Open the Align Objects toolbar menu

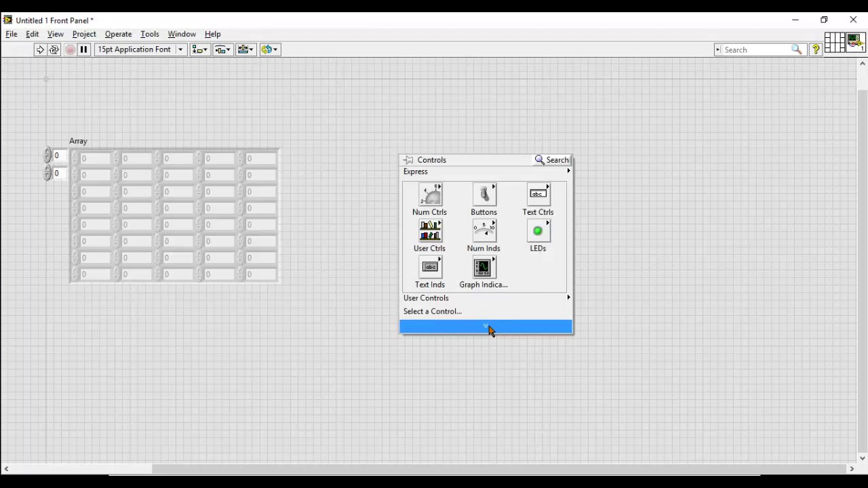(200, 49)
